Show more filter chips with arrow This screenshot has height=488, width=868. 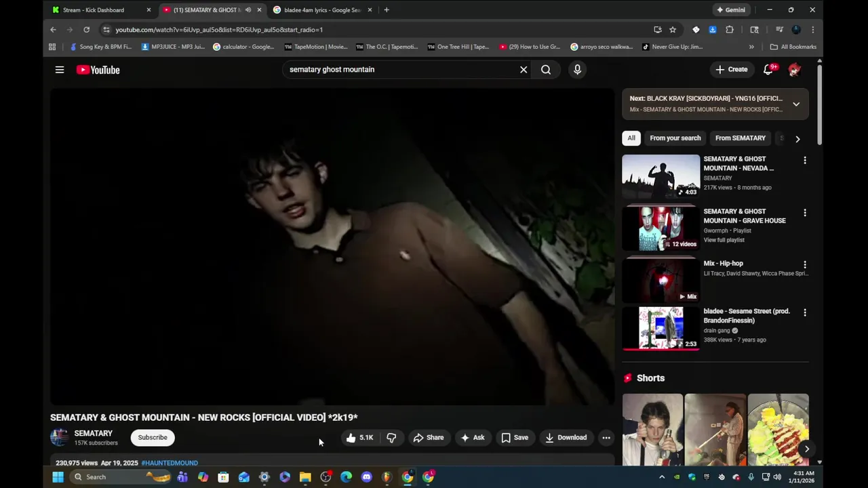pyautogui.click(x=797, y=139)
